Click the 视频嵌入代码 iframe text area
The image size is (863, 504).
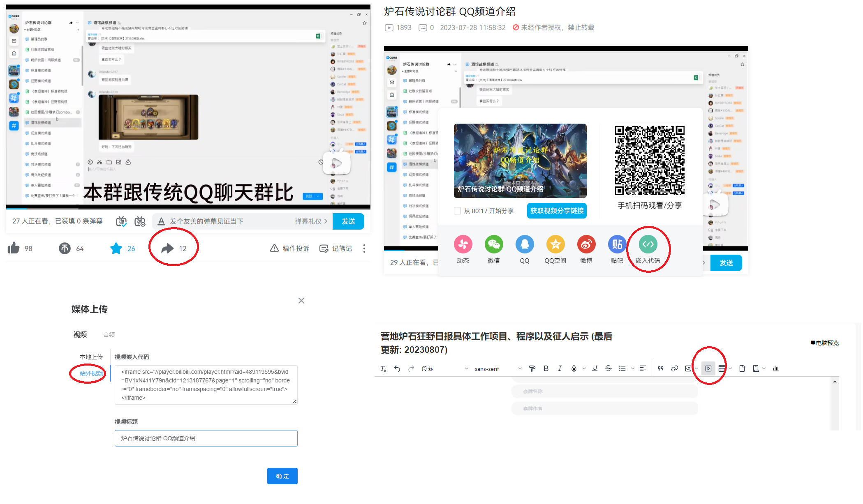point(206,385)
